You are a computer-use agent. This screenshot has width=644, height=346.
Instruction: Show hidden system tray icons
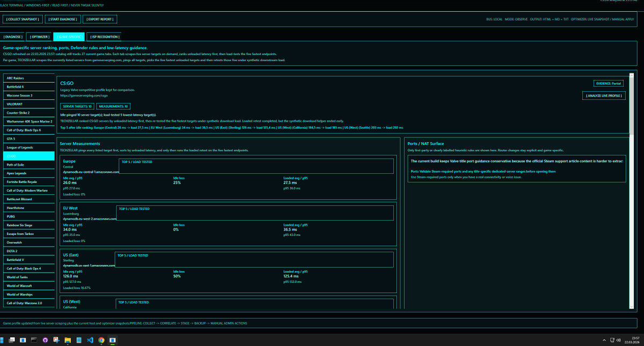point(604,340)
